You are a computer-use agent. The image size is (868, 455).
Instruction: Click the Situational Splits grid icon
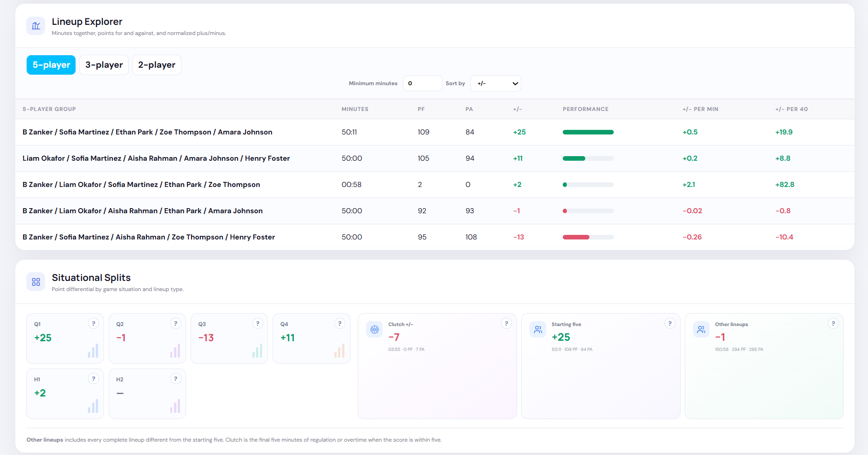click(x=36, y=282)
